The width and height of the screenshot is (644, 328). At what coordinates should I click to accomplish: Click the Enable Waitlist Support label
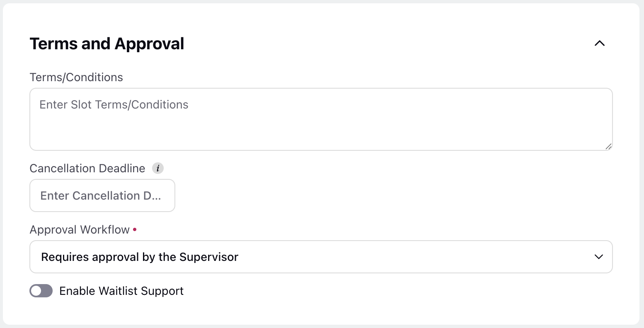tap(121, 291)
